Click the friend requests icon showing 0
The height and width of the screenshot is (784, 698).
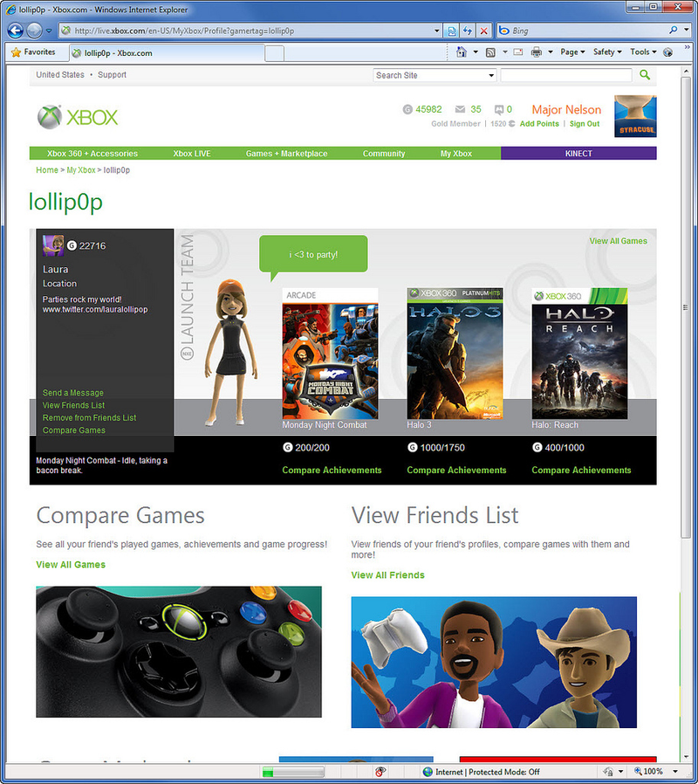pos(499,109)
